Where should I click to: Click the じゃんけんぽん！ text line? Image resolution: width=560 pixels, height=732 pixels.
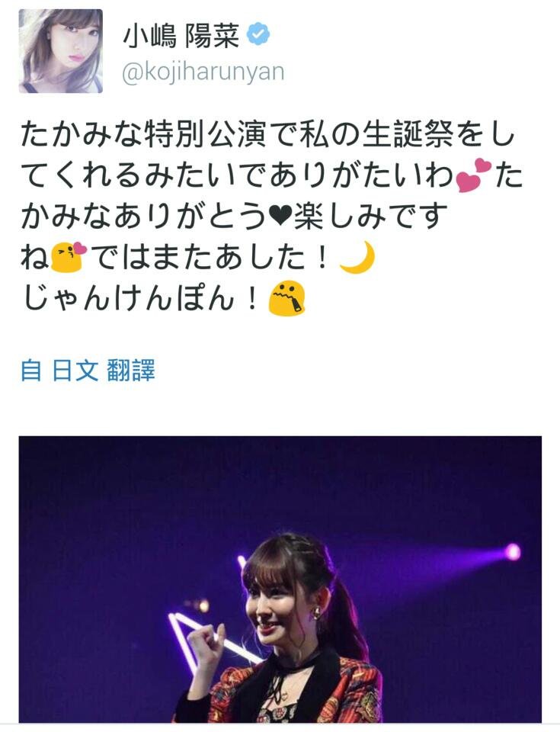pos(140,298)
